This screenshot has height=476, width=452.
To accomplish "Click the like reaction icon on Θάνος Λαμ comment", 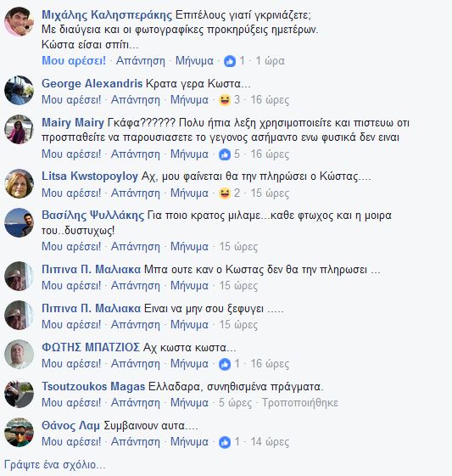I will pyautogui.click(x=225, y=442).
